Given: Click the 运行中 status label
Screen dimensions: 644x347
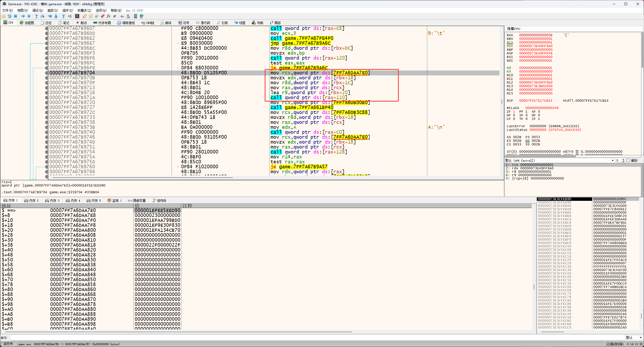Looking at the screenshot, I should (x=8, y=344).
